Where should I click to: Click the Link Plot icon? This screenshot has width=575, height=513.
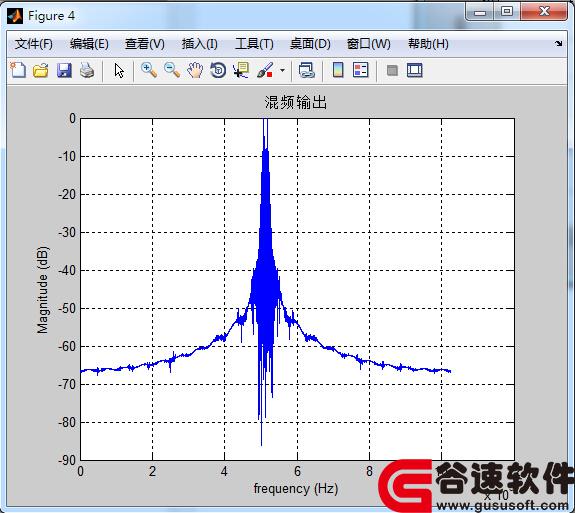(307, 70)
